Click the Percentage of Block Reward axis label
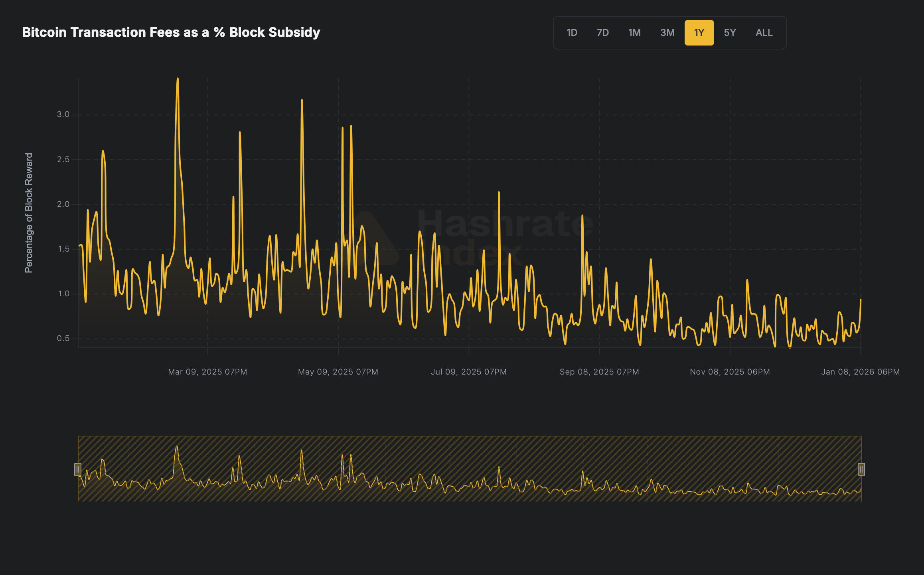This screenshot has width=924, height=575. pyautogui.click(x=28, y=210)
